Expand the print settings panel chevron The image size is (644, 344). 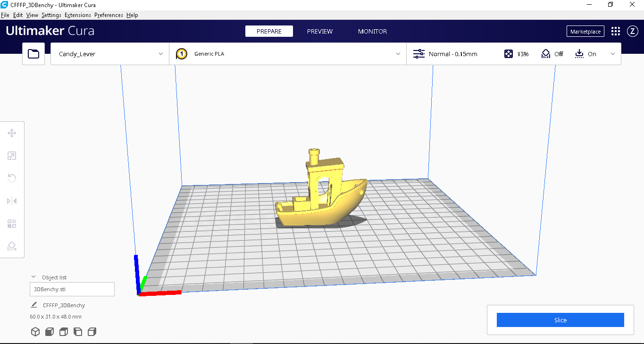613,54
